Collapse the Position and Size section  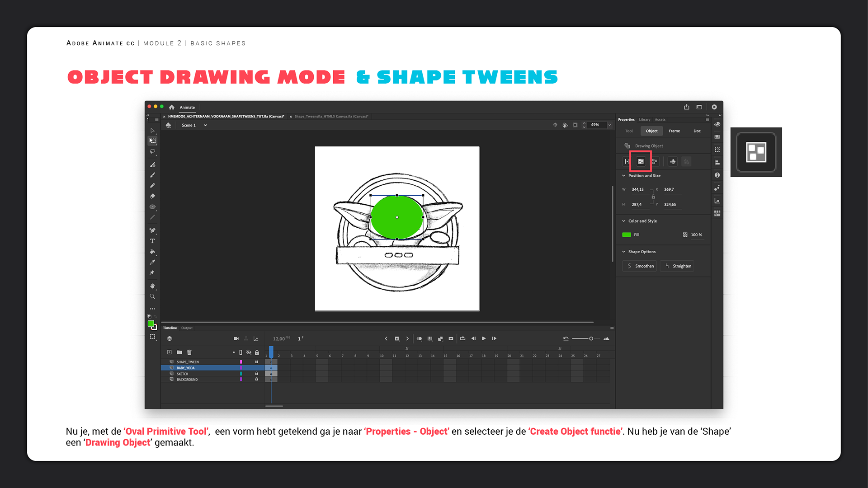(x=624, y=176)
